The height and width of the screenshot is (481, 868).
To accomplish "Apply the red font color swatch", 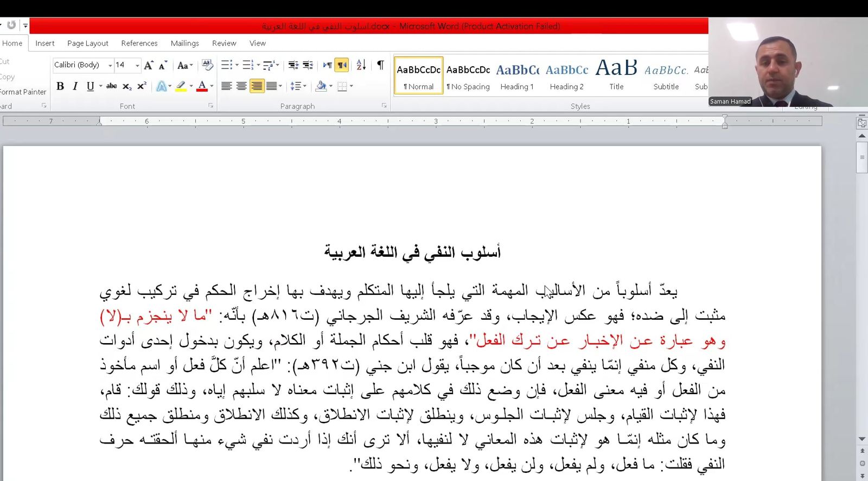I will [202, 86].
